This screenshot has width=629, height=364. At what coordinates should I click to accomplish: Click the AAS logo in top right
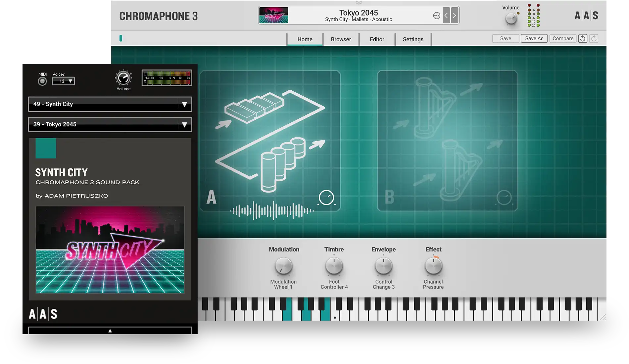pos(586,16)
